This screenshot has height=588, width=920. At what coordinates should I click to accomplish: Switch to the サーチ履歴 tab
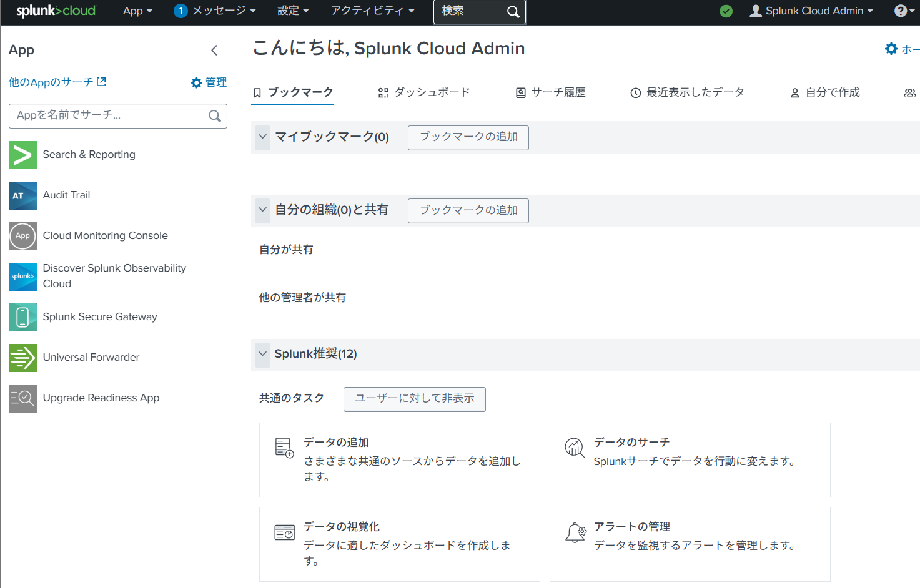[x=551, y=92]
